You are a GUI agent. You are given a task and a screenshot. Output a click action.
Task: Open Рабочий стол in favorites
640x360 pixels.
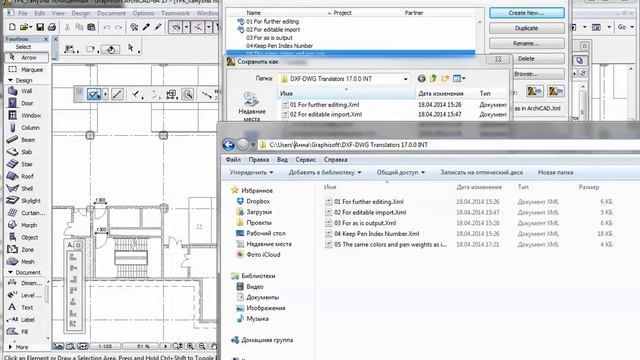coord(261,233)
